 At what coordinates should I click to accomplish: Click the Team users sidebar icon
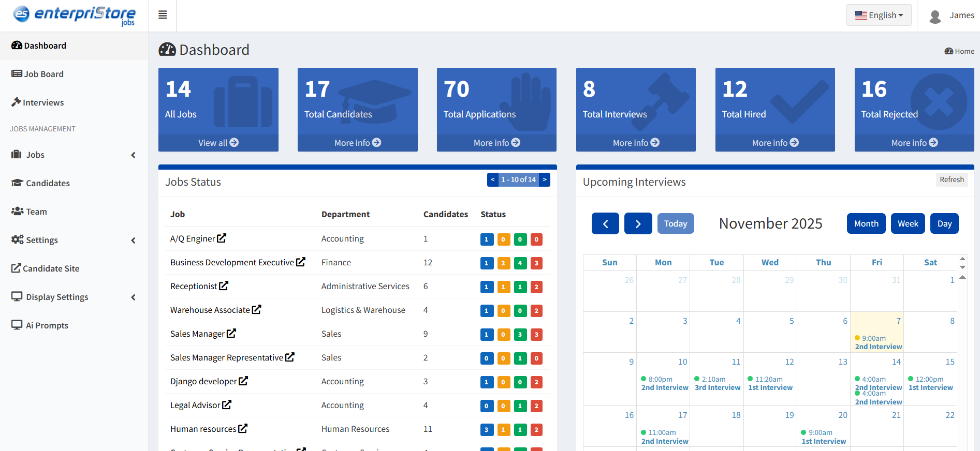coord(17,211)
